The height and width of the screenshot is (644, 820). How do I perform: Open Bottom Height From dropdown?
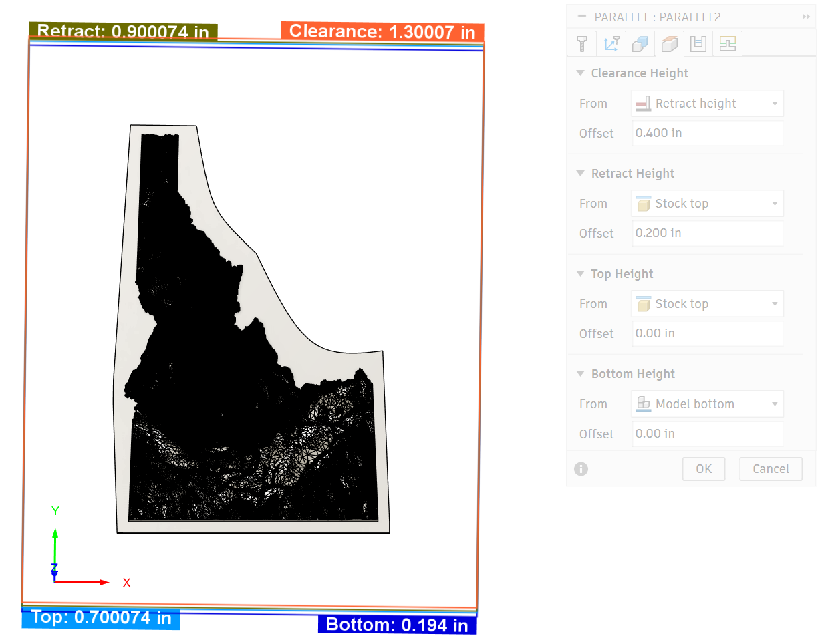click(707, 404)
